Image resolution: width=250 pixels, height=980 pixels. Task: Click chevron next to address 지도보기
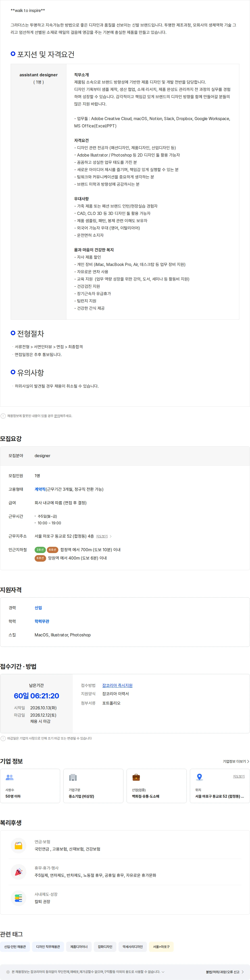[x=111, y=536]
